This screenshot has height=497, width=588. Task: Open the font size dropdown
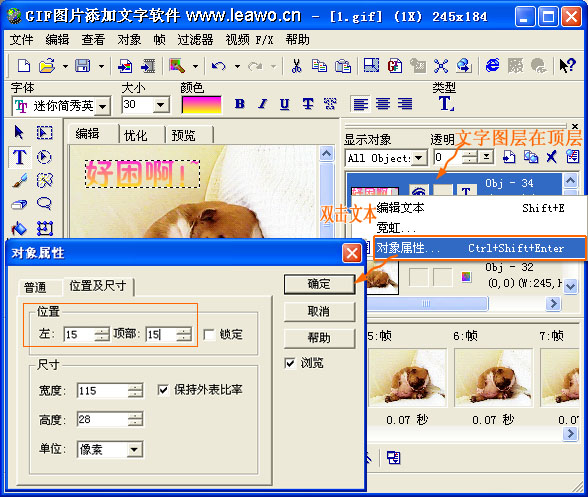pyautogui.click(x=160, y=105)
